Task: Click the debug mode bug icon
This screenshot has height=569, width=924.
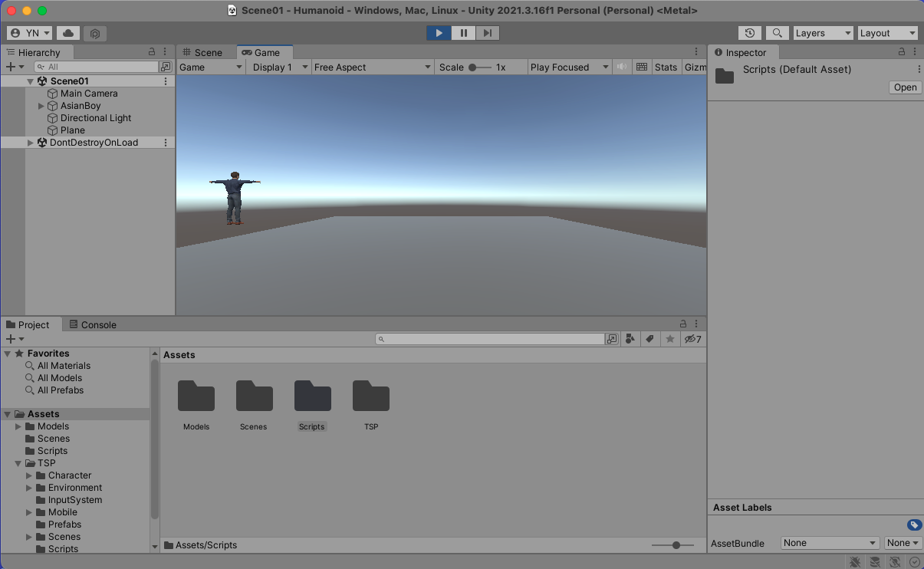Action: point(853,562)
